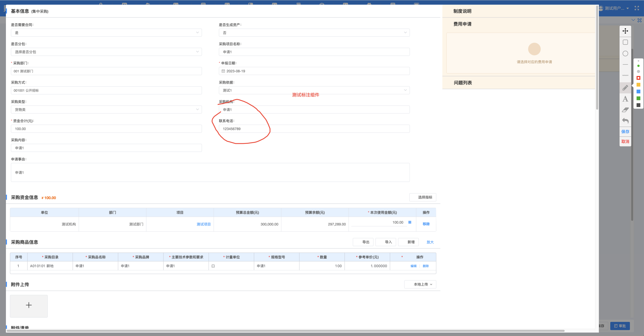Click the 采购方式 field with 公开招标
This screenshot has width=644, height=336.
pyautogui.click(x=106, y=90)
